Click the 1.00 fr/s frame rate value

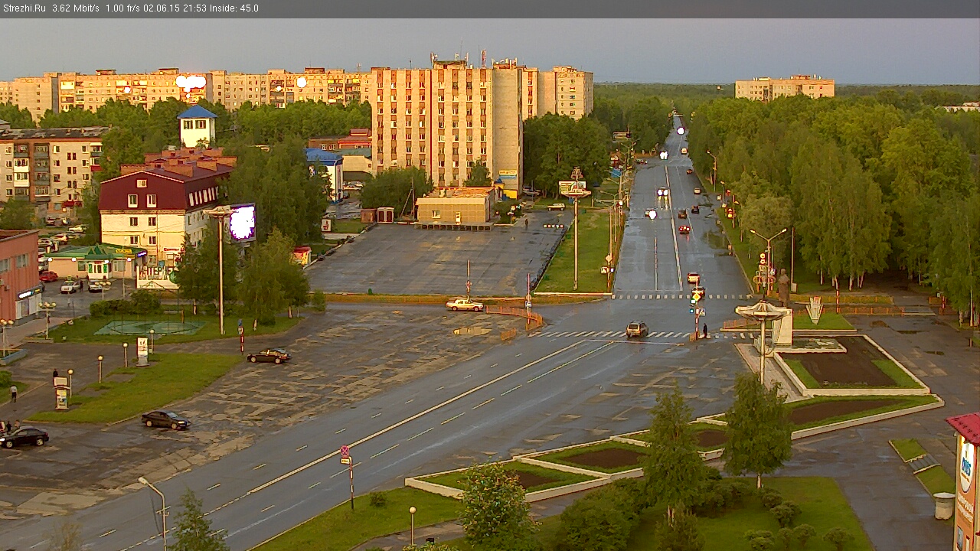click(122, 8)
